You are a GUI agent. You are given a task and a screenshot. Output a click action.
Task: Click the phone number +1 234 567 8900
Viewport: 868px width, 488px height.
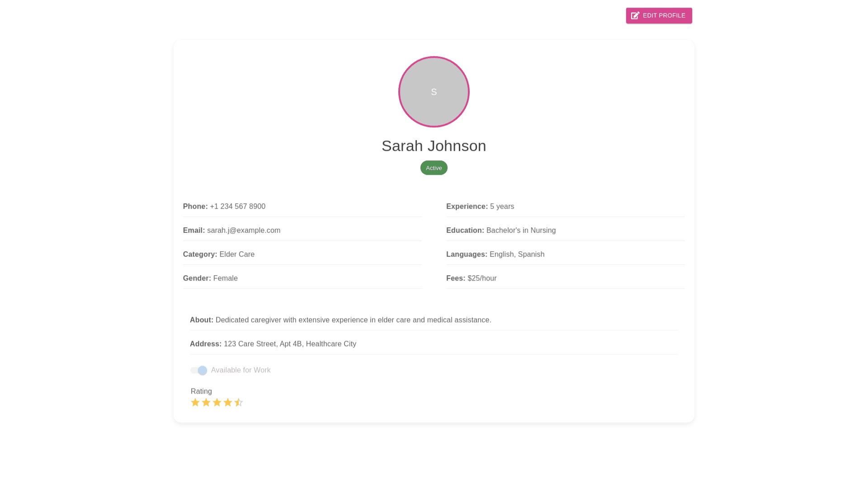coord(237,206)
